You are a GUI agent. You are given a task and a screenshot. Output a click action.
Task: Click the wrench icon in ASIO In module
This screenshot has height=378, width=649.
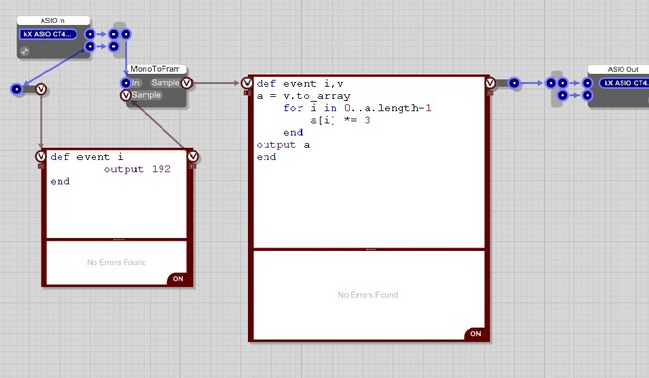pos(25,51)
